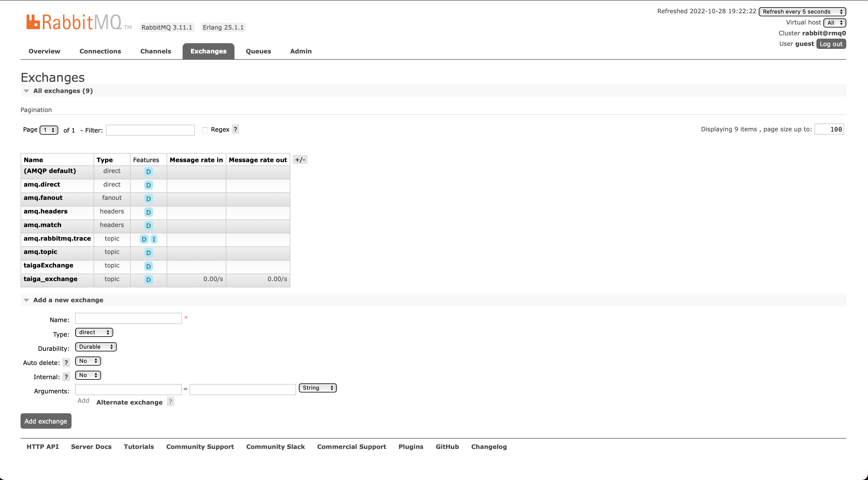Open the Durability dropdown selector
Image resolution: width=868 pixels, height=480 pixels.
pos(96,346)
